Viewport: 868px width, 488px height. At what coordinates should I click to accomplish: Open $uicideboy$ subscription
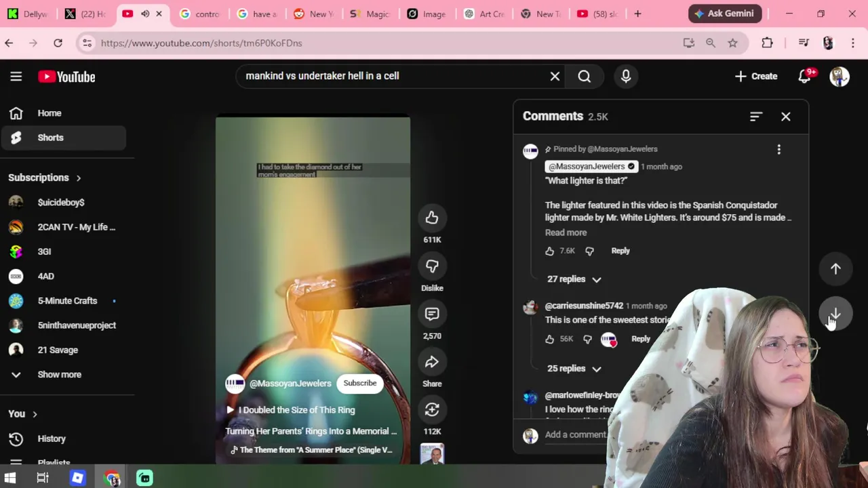pos(63,203)
